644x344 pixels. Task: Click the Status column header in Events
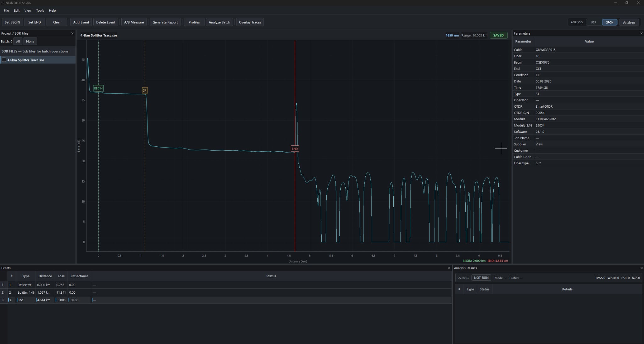[x=271, y=276]
